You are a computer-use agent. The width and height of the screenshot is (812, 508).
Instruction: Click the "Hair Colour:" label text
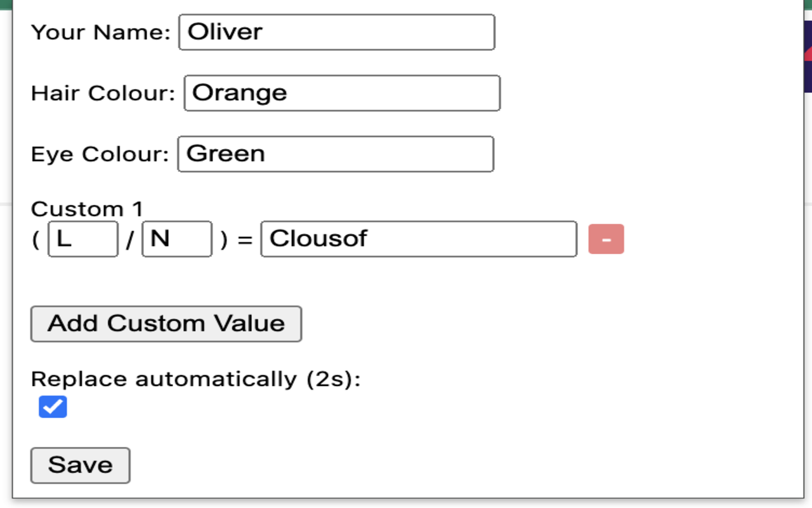pyautogui.click(x=103, y=93)
